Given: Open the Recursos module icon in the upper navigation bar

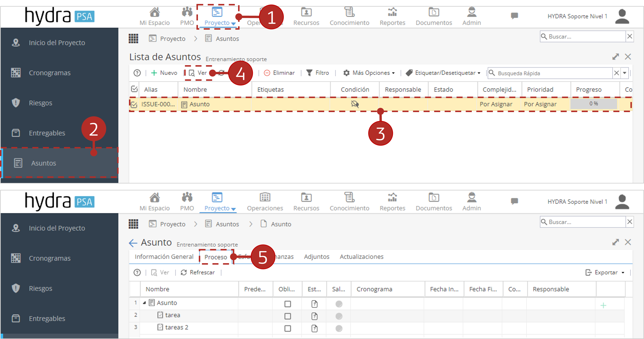Looking at the screenshot, I should point(306,12).
